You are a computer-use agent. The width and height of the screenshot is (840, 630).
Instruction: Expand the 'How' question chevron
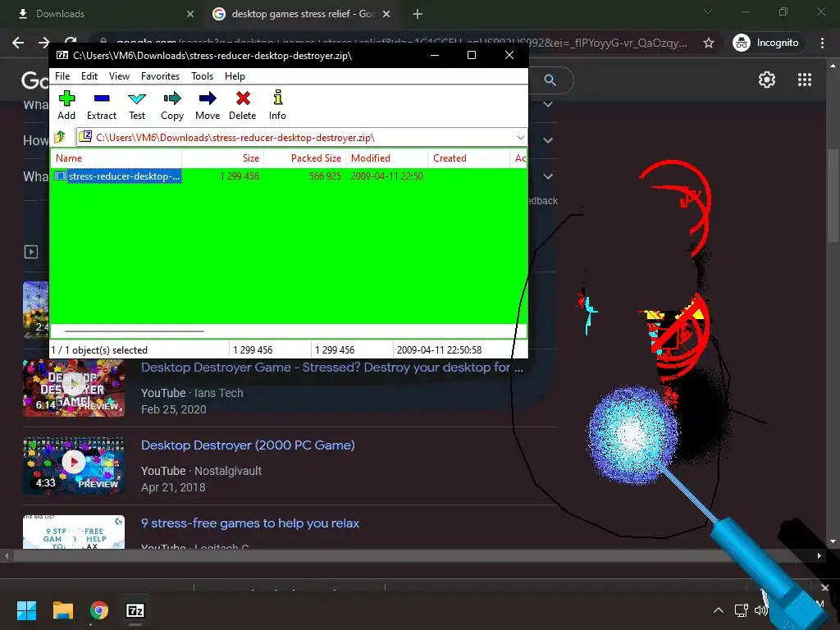point(547,140)
